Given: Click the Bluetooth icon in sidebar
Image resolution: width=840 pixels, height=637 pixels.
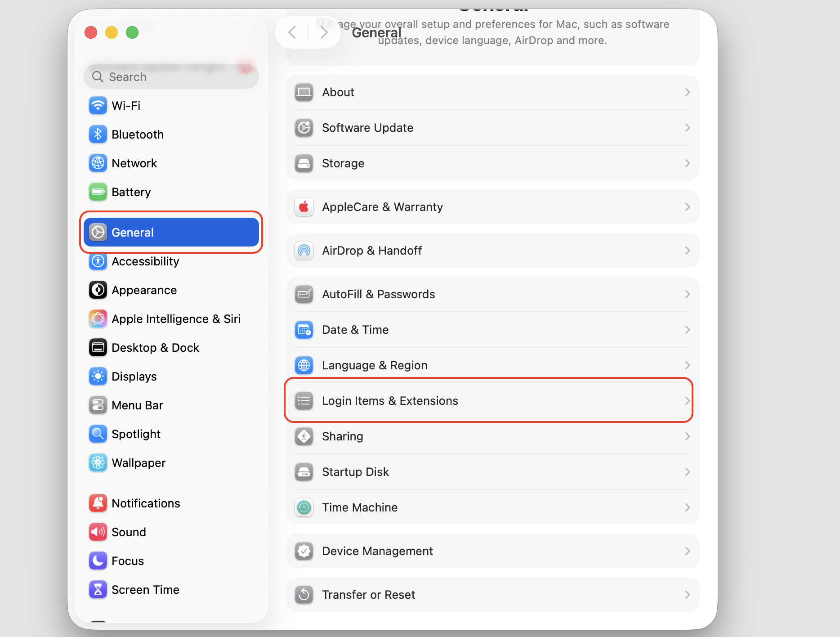Looking at the screenshot, I should [98, 135].
